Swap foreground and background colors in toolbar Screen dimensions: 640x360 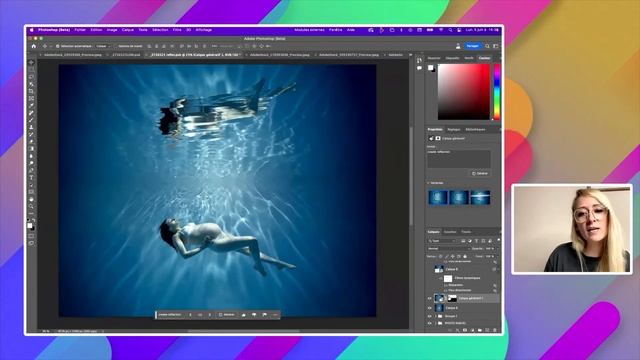pos(34,220)
